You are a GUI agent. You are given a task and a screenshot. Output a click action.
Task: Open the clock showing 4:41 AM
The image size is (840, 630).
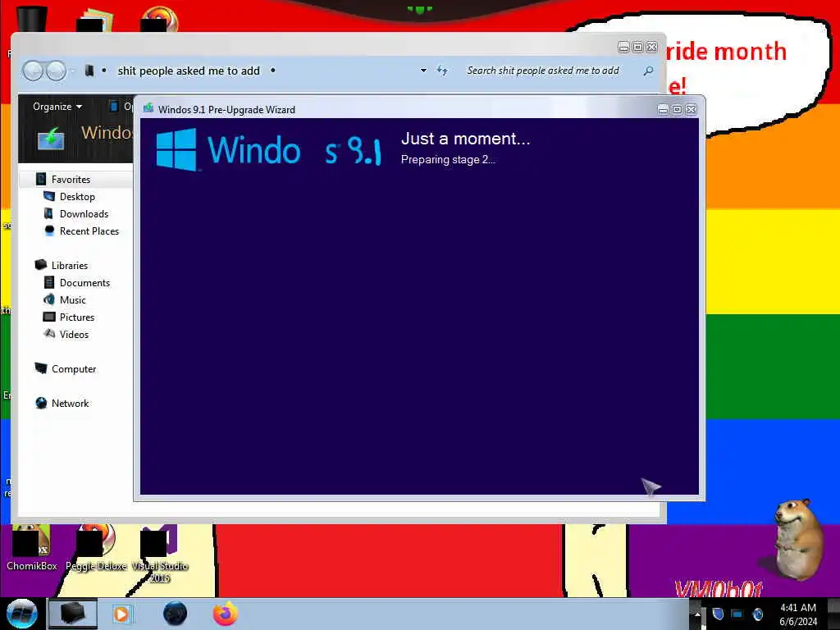(x=798, y=614)
